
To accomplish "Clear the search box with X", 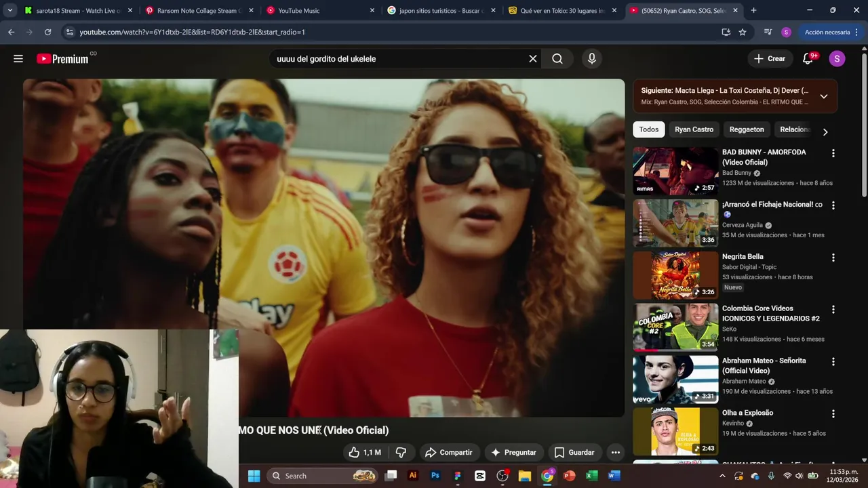I will pos(533,59).
